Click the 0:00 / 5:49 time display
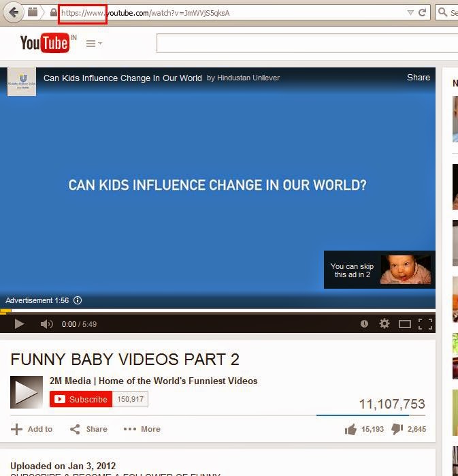 click(79, 324)
